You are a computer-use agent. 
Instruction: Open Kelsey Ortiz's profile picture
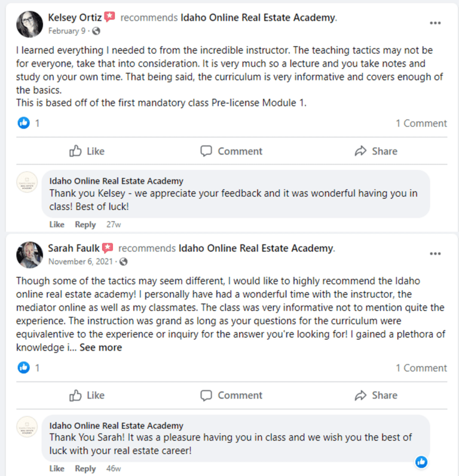27,24
